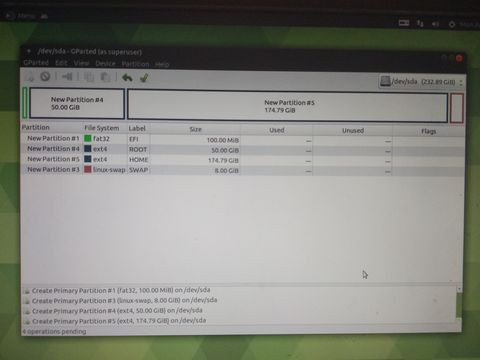Click the green fat32 color square
The width and height of the screenshot is (480, 360).
tap(88, 138)
